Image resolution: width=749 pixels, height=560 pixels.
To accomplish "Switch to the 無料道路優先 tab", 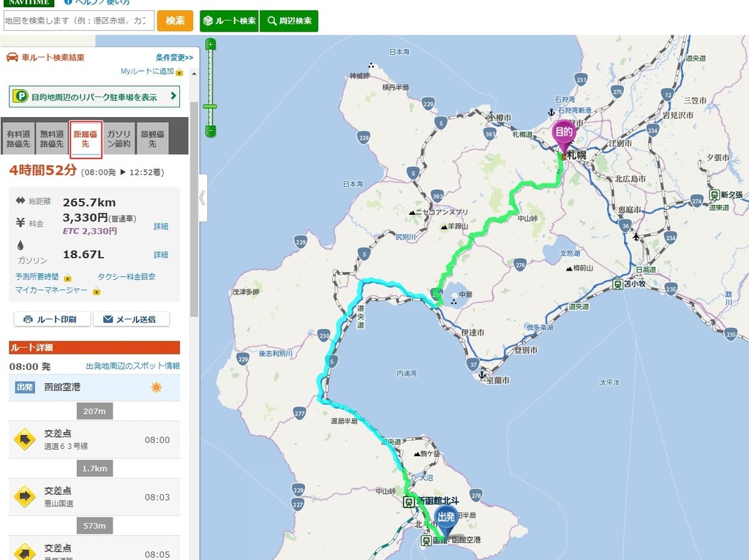I will [52, 139].
